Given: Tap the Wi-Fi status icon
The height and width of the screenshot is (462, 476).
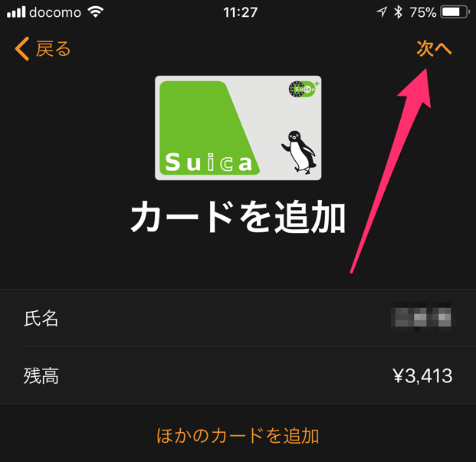Looking at the screenshot, I should coord(96,12).
